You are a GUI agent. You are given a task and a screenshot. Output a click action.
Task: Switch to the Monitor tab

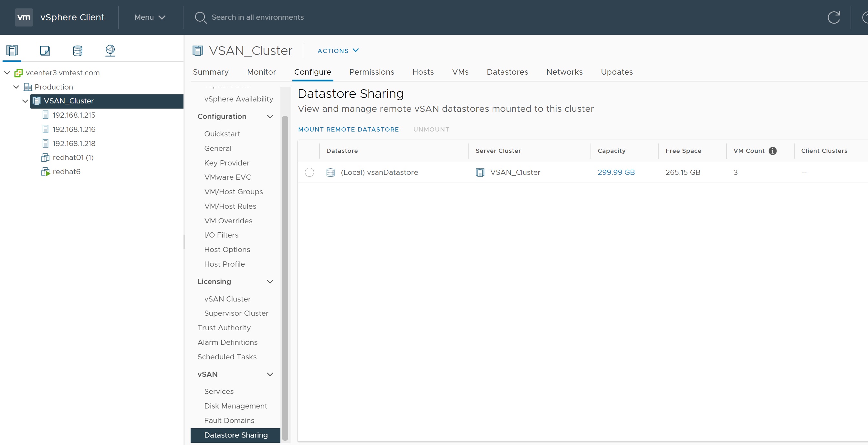click(x=261, y=72)
